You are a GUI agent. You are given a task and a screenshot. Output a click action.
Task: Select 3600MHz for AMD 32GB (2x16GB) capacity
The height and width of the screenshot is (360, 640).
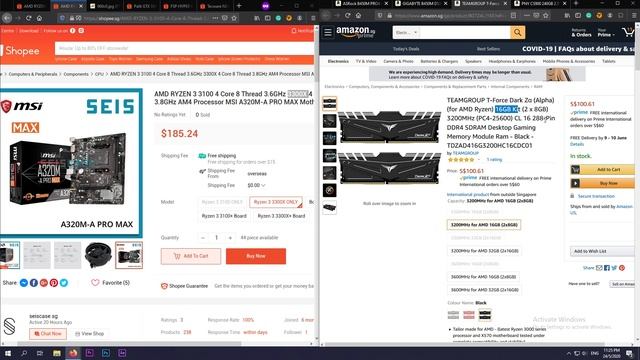coord(484,290)
